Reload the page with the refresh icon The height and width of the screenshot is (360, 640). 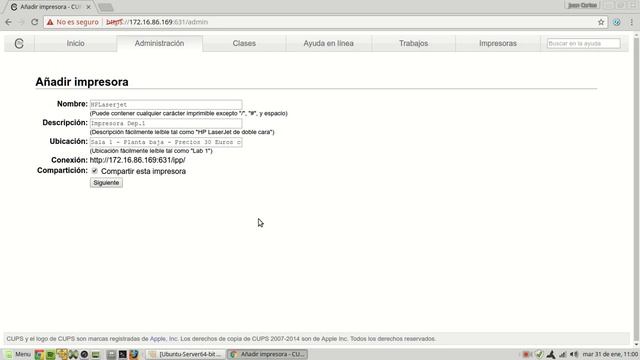[35, 22]
